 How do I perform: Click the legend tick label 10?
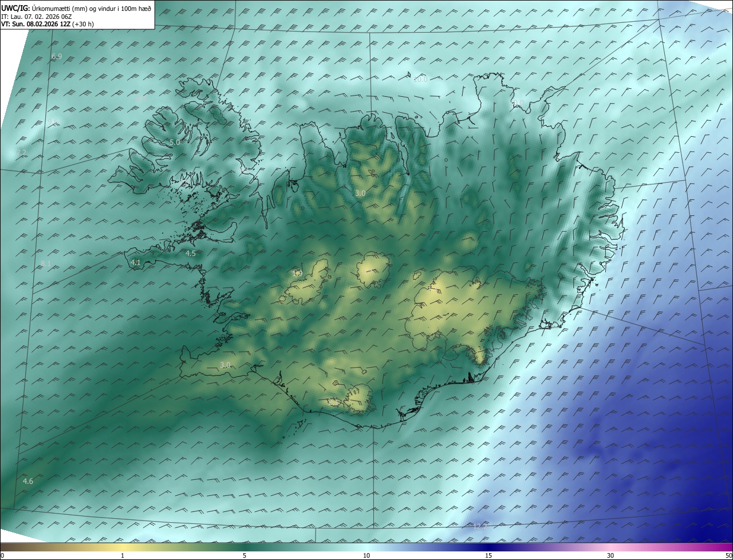tap(366, 555)
